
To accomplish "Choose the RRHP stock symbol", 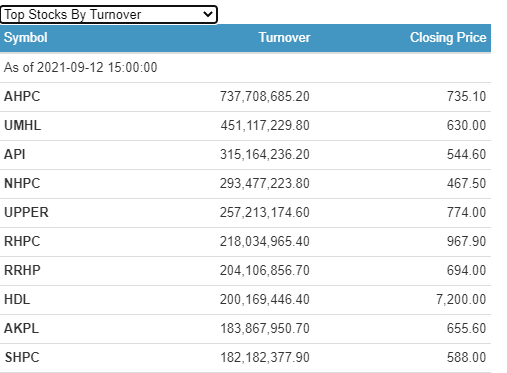I will point(22,270).
